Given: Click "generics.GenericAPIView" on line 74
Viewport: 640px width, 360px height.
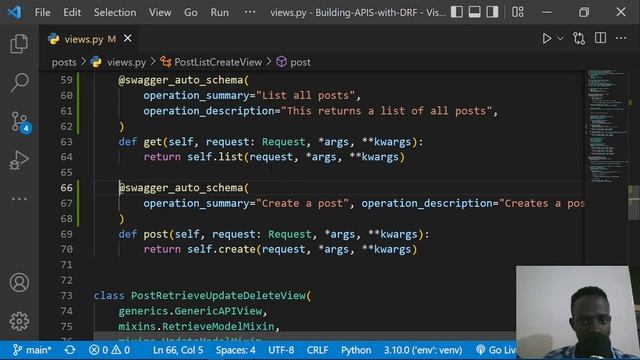Looking at the screenshot, I should click(x=190, y=311).
